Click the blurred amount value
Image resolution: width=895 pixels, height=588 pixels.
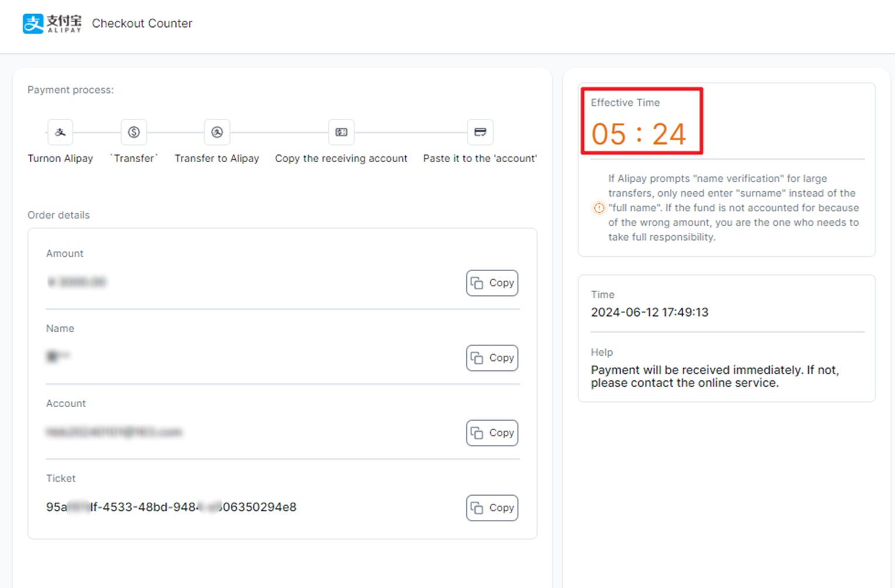[77, 283]
